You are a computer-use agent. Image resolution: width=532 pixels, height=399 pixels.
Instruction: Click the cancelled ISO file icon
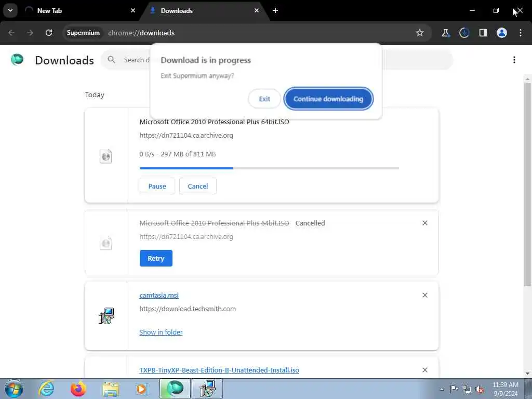[x=106, y=243]
